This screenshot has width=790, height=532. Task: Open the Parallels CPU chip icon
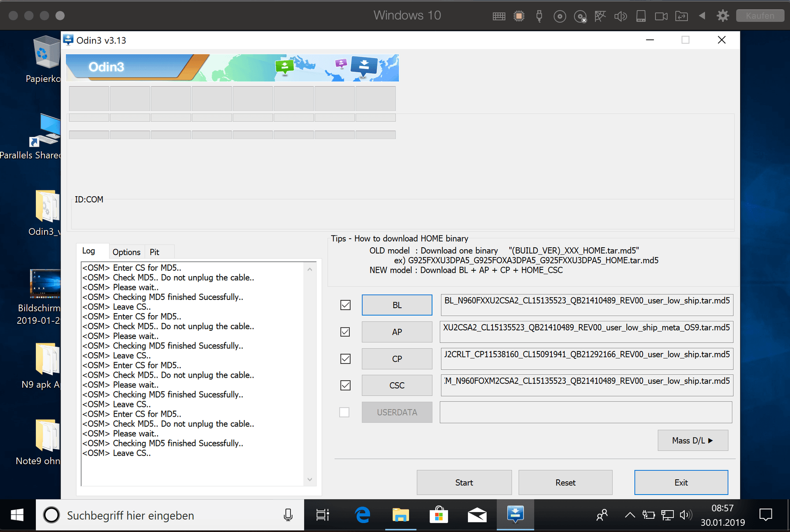tap(519, 16)
